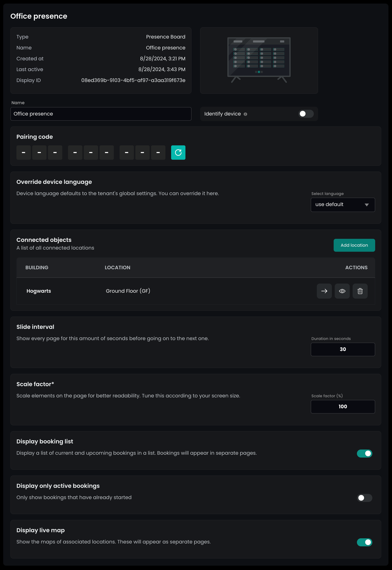Click the Duration in seconds field
This screenshot has width=392, height=570.
click(343, 349)
